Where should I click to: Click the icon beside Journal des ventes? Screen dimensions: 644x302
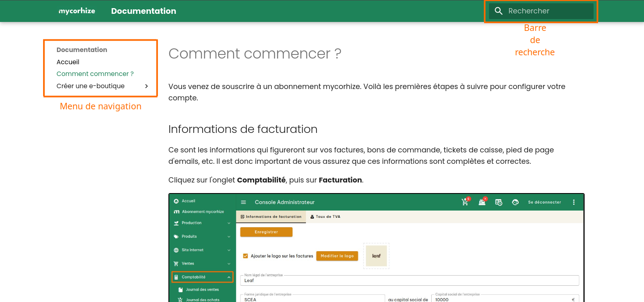pyautogui.click(x=181, y=290)
